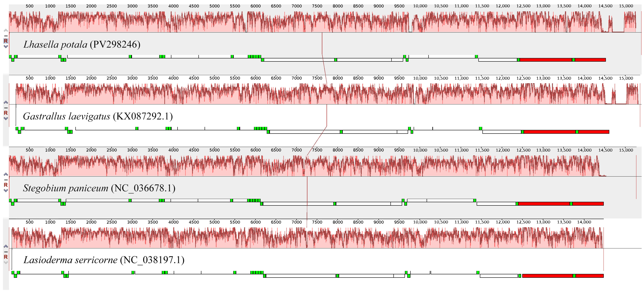This screenshot has width=644, height=293.
Task: Click the white gene box left of the red blocks in Gastrallus track
Action: (502, 132)
